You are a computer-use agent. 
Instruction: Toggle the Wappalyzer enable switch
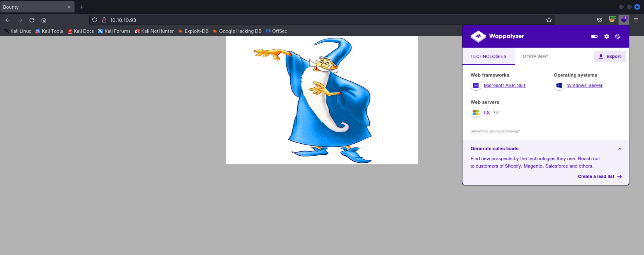(594, 36)
